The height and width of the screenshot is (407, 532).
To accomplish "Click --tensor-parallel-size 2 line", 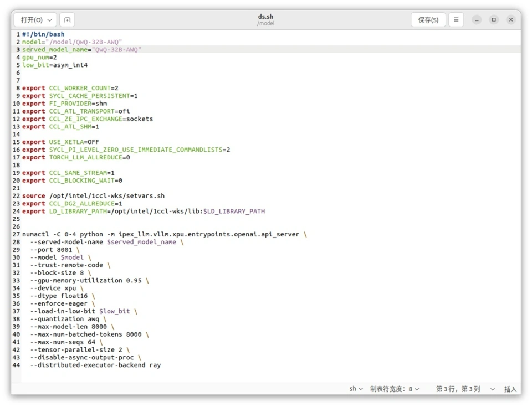I will click(x=80, y=350).
